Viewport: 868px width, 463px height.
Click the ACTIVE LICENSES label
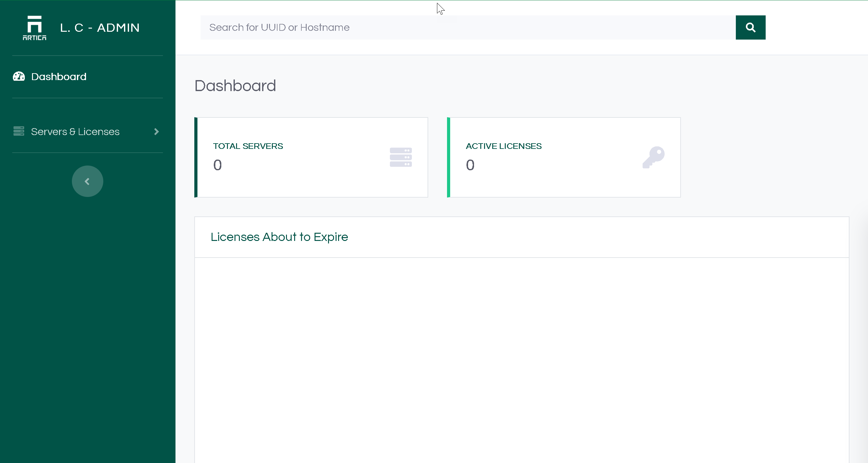(x=504, y=146)
